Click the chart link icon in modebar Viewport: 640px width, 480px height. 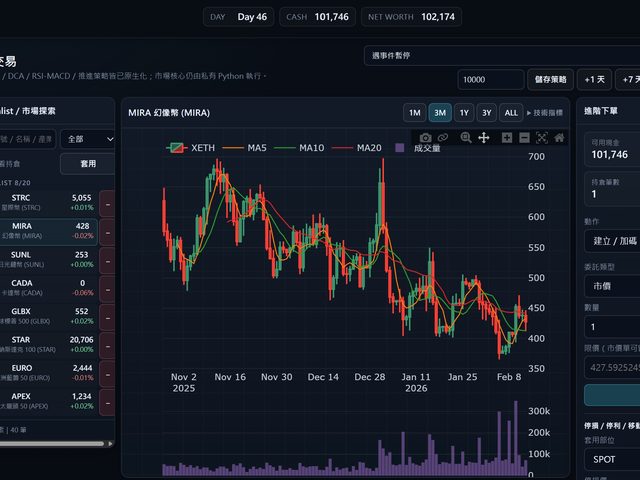point(443,138)
